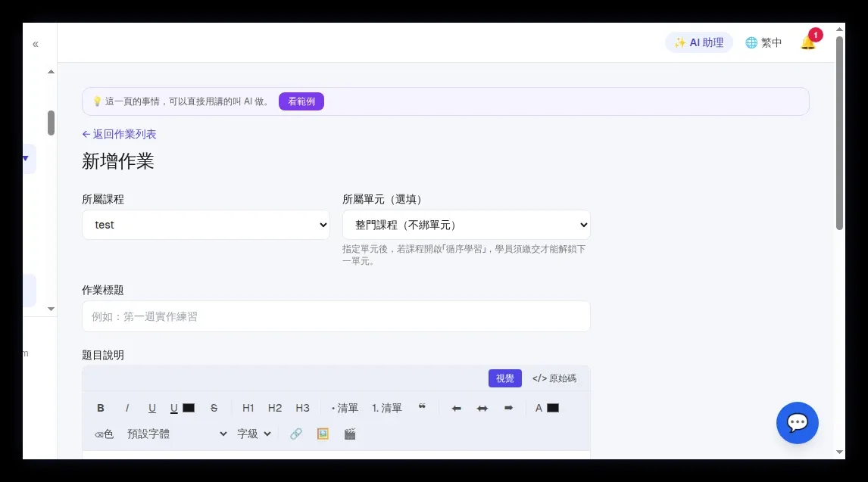Collapse the sidebar with the double chevron

(x=36, y=44)
